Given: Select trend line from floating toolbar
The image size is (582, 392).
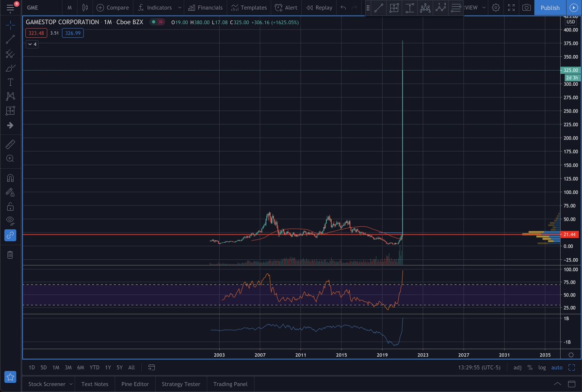Looking at the screenshot, I should tap(379, 8).
